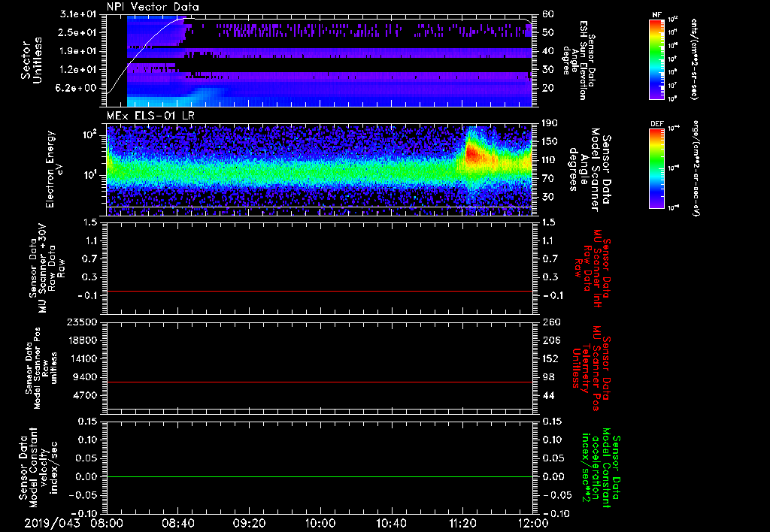The width and height of the screenshot is (770, 532).
Task: Click the 'ergs/(cm**2-sr-sec-eV)' units label
Action: click(696, 168)
